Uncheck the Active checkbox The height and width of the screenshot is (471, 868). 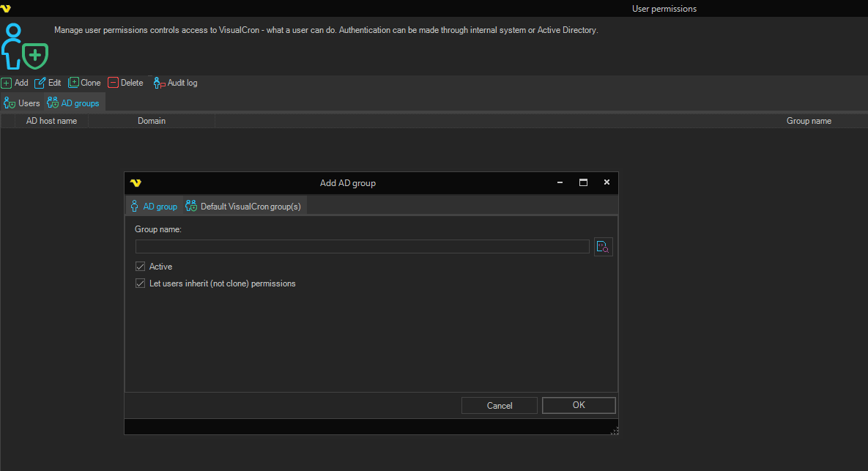[x=141, y=267]
